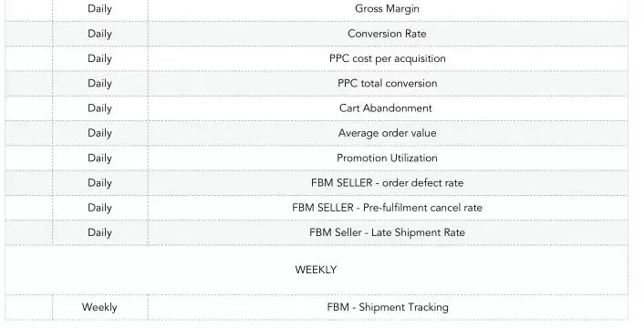Click PPC cost per acquisition text
This screenshot has width=644, height=328.
point(388,58)
